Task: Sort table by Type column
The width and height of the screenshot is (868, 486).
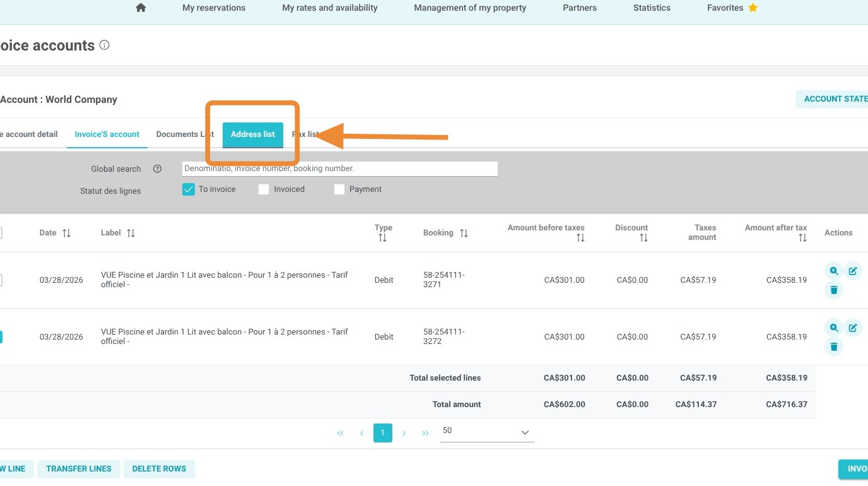Action: click(x=382, y=238)
